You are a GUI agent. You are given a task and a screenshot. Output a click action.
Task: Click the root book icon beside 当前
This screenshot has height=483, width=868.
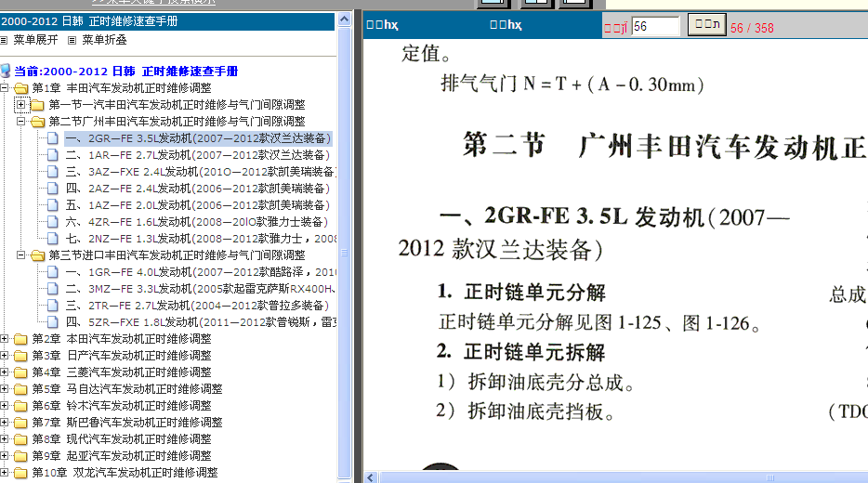[6, 71]
